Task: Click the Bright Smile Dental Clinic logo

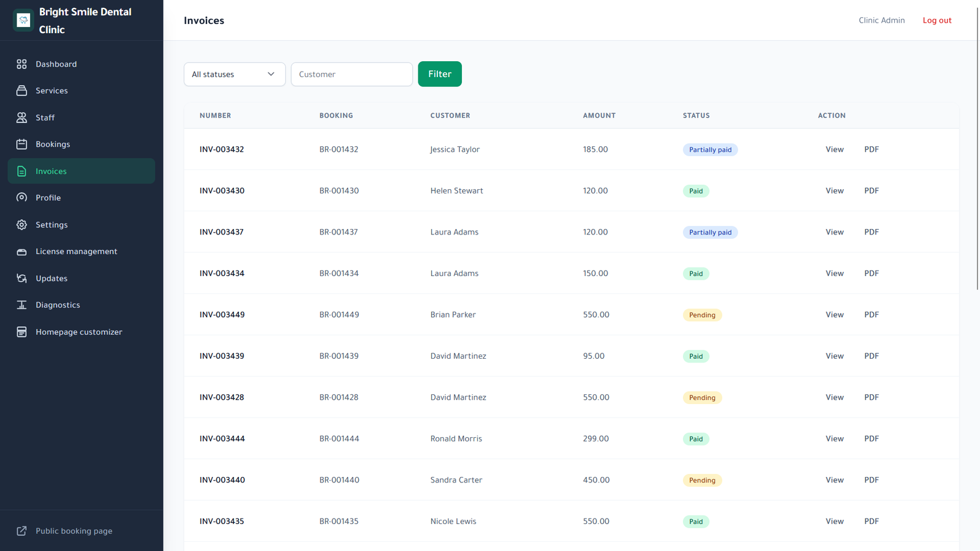Action: (23, 20)
